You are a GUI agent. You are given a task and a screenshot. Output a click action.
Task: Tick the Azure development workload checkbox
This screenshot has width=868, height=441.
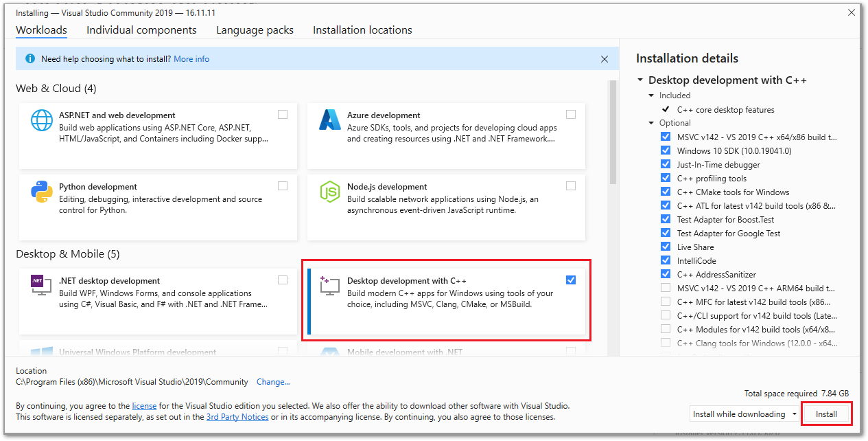click(x=571, y=115)
